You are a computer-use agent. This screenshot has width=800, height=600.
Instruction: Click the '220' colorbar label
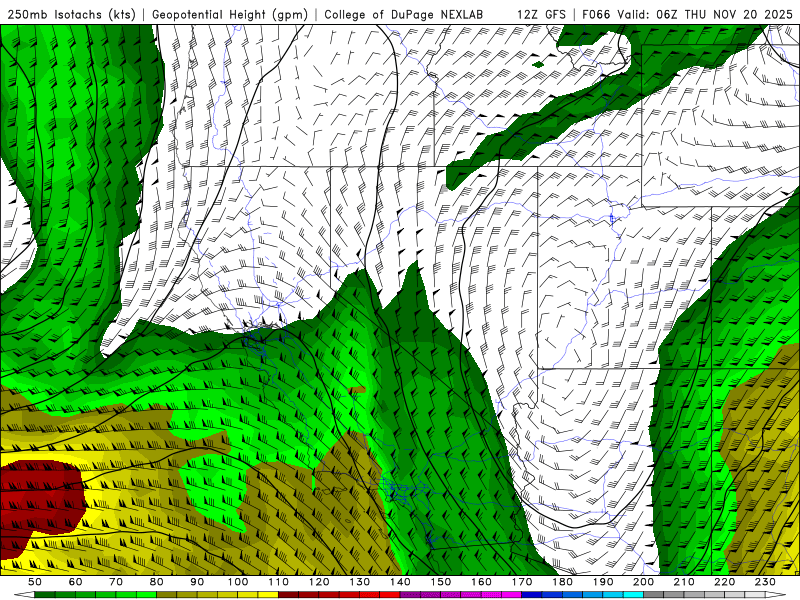pos(725,582)
